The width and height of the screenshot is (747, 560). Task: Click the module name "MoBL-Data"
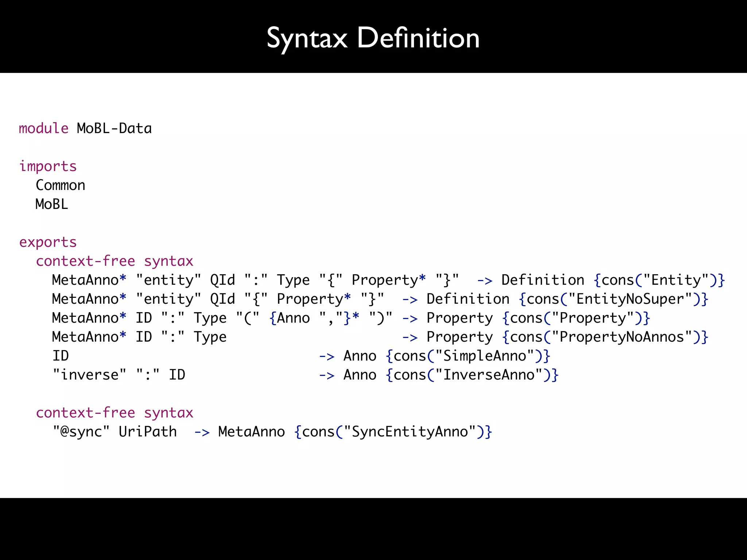tap(114, 128)
